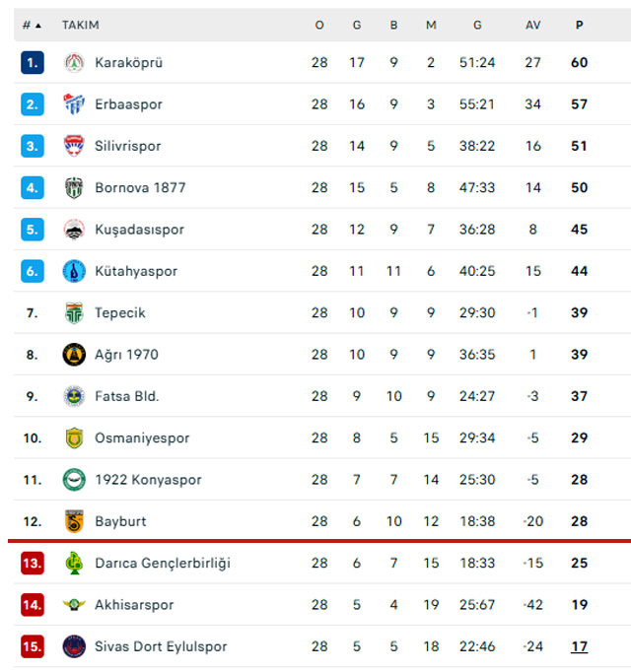Click the Kütahyaspor club badge
631x672 pixels.
click(x=74, y=271)
